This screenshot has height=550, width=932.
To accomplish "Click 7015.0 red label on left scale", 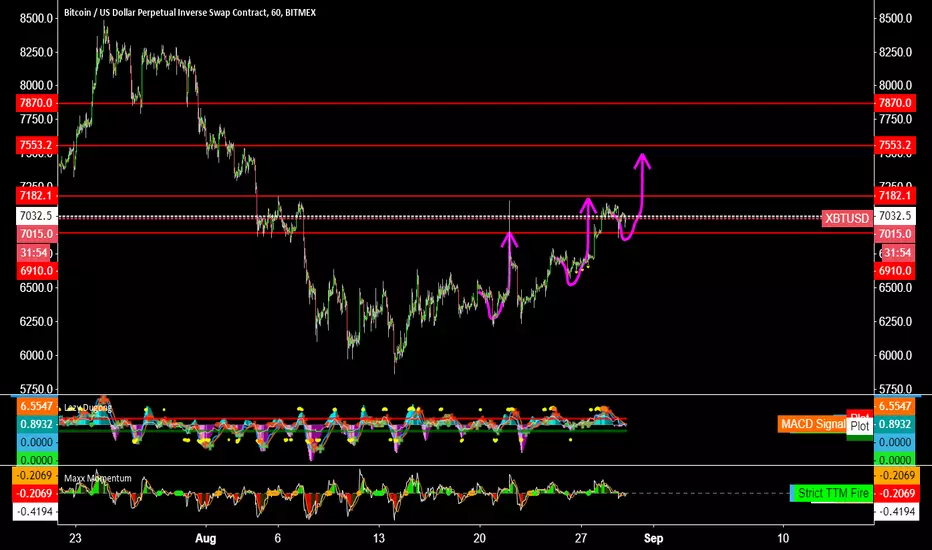I will 36,234.
